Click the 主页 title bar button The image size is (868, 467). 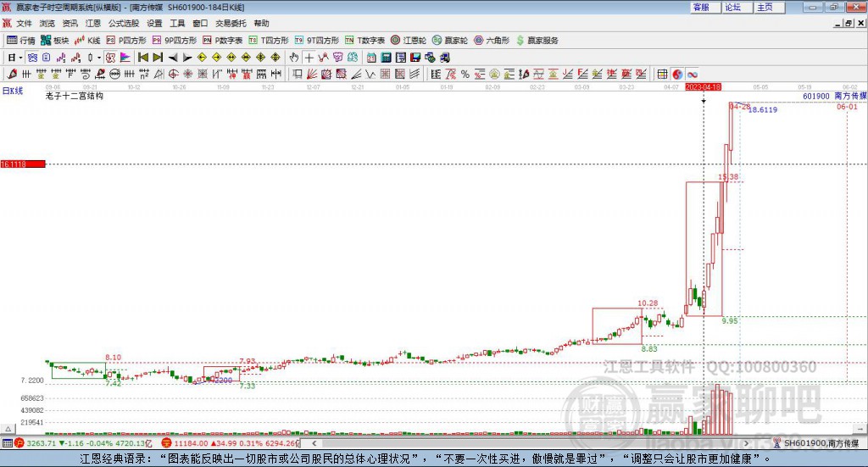tap(768, 7)
